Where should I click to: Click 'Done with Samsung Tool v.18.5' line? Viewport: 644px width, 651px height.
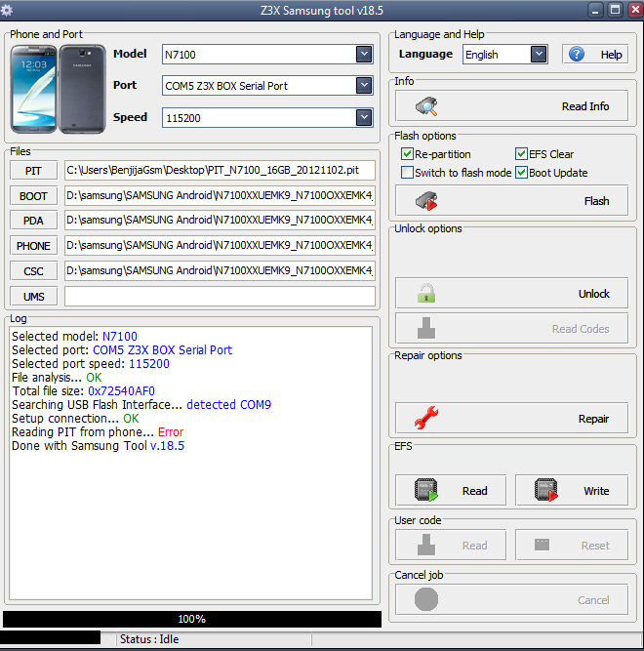tap(99, 445)
